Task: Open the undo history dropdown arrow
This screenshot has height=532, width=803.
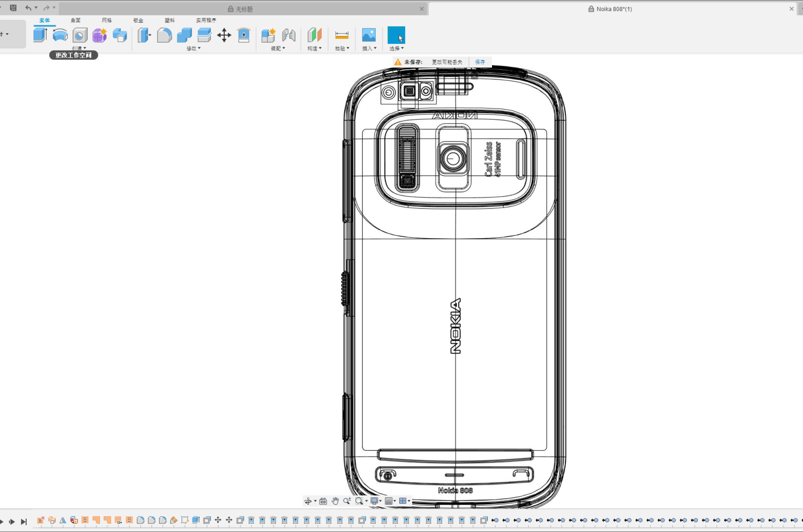Action: coord(36,7)
